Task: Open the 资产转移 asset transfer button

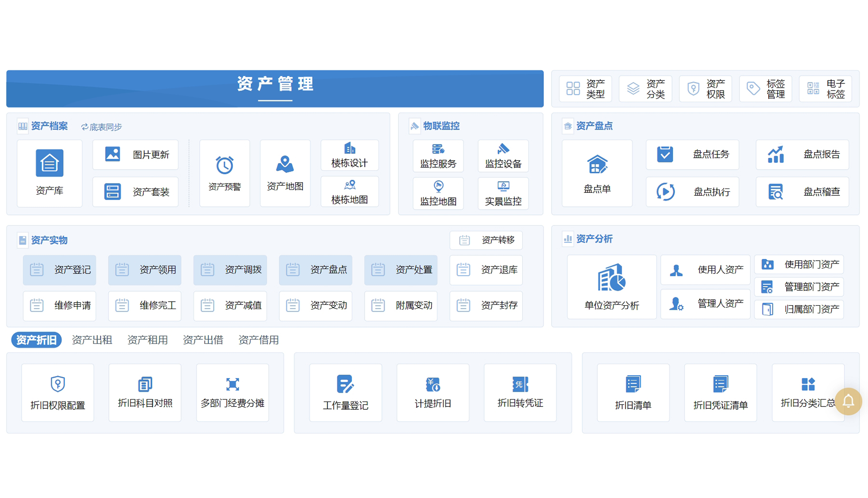Action: (486, 240)
